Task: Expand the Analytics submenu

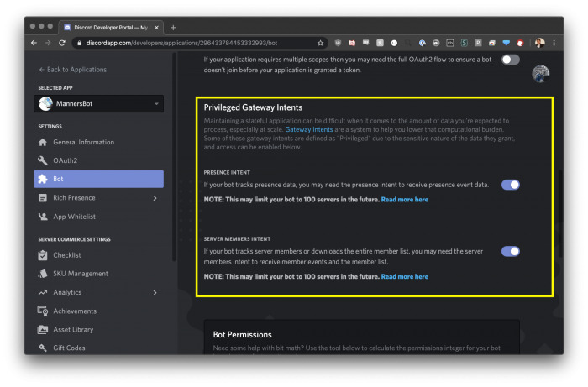Action: click(x=155, y=292)
